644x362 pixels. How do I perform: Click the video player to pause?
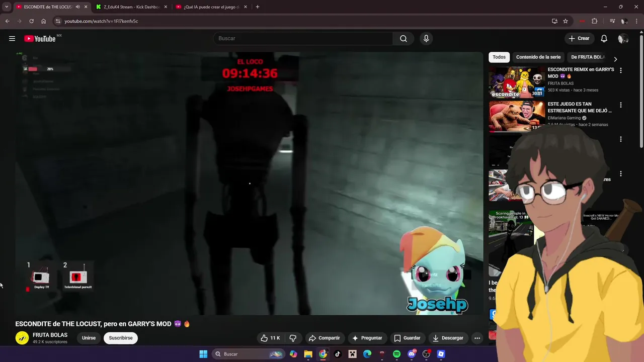[x=249, y=184]
